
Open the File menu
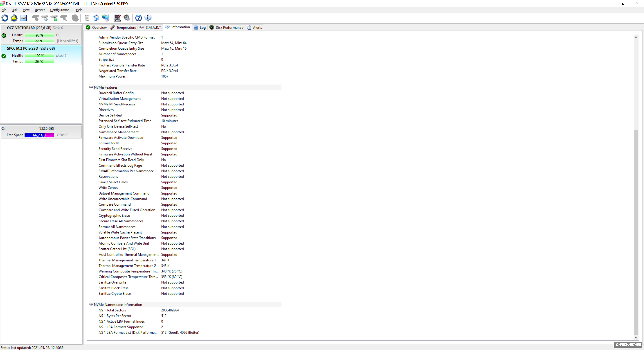click(4, 10)
